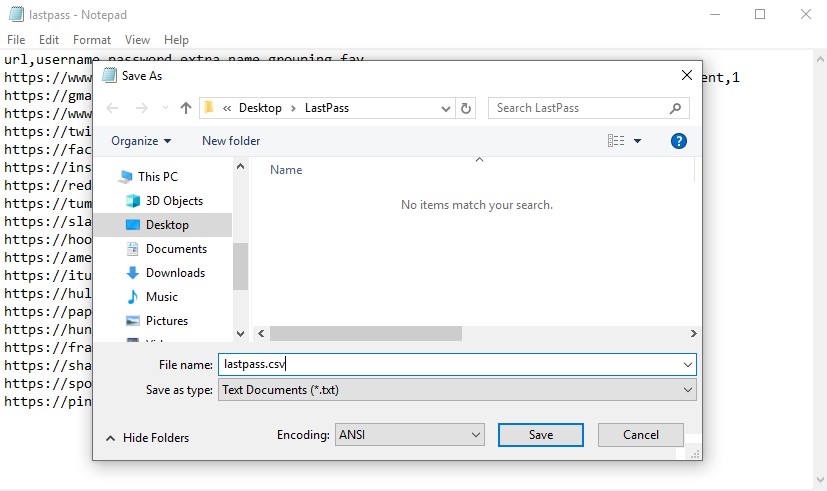
Task: Click the This PC computer icon
Action: point(125,177)
